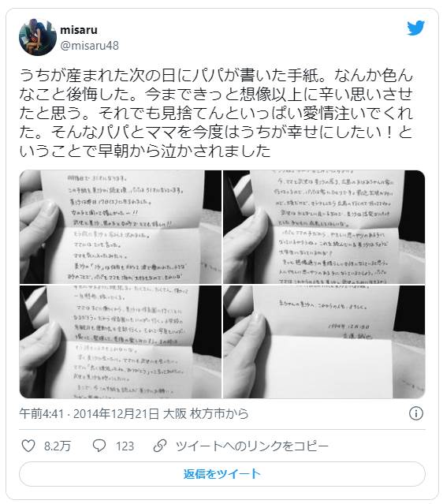This screenshot has width=443, height=504.
Task: Click the 午前4:41 timestamp
Action: pyautogui.click(x=42, y=413)
